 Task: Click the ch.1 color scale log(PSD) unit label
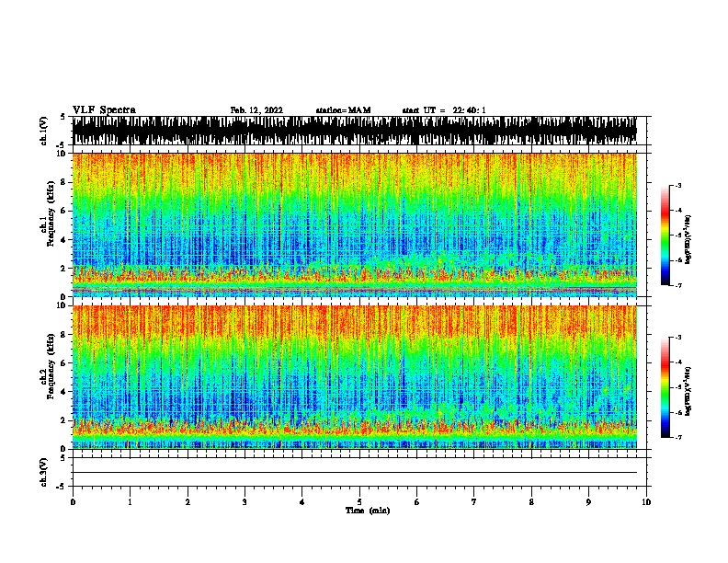point(688,239)
